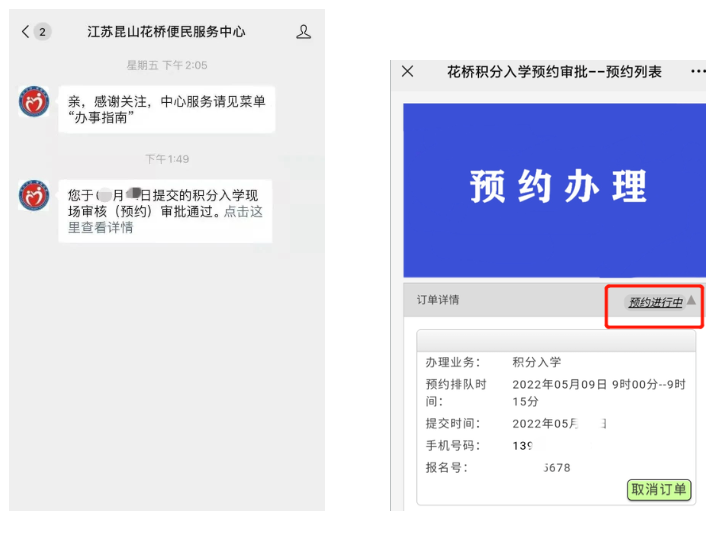Click the 预约进行中 status link
This screenshot has width=714, height=533.
(655, 302)
